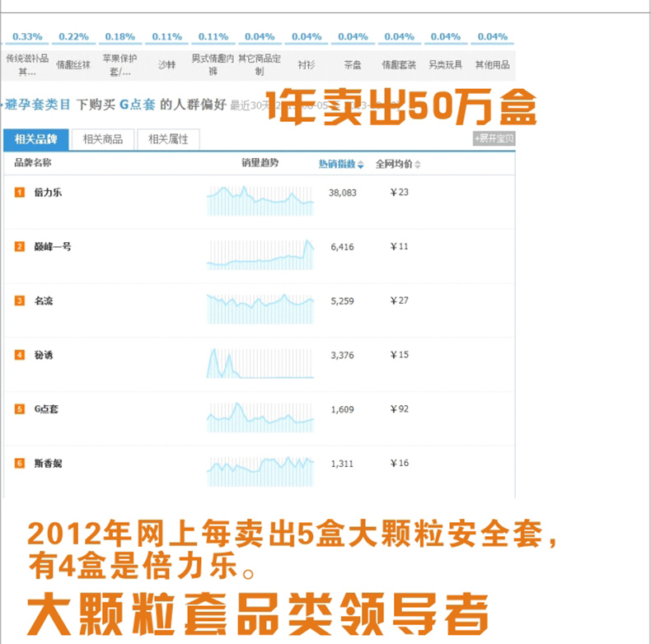
Task: Open 秘诱 sales trend sparkline
Action: coord(260,363)
